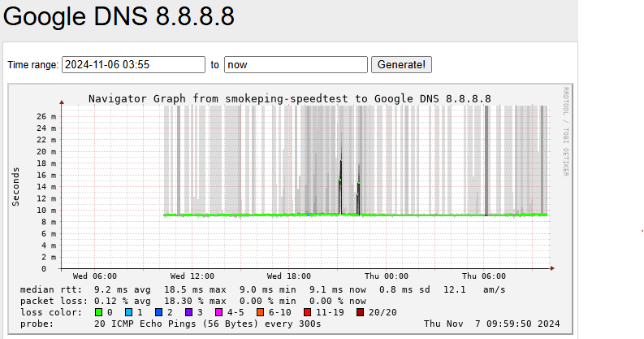Screen dimensions: 644x339
Task: Click the red loss color swatch for 11-19
Action: (x=307, y=312)
